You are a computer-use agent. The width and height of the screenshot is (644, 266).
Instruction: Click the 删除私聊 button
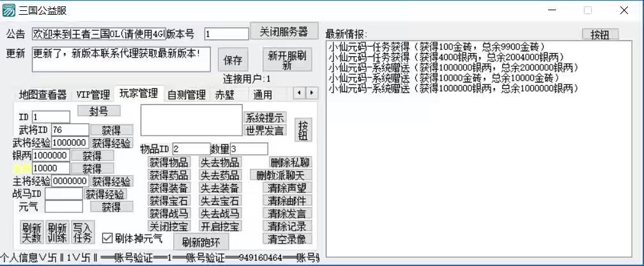pos(290,162)
